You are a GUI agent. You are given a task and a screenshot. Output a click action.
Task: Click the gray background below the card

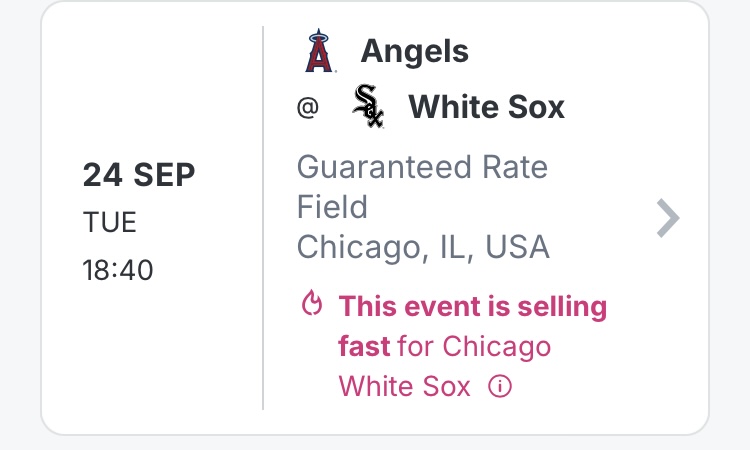(x=375, y=443)
